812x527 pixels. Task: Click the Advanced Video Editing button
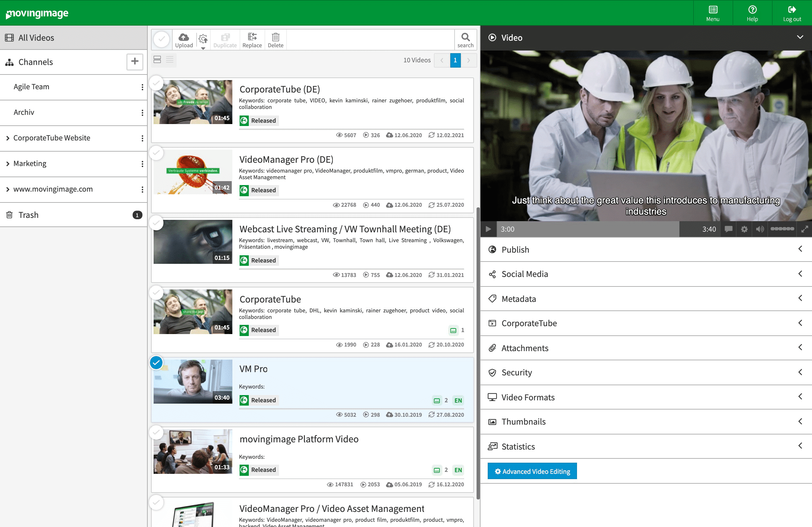tap(532, 471)
